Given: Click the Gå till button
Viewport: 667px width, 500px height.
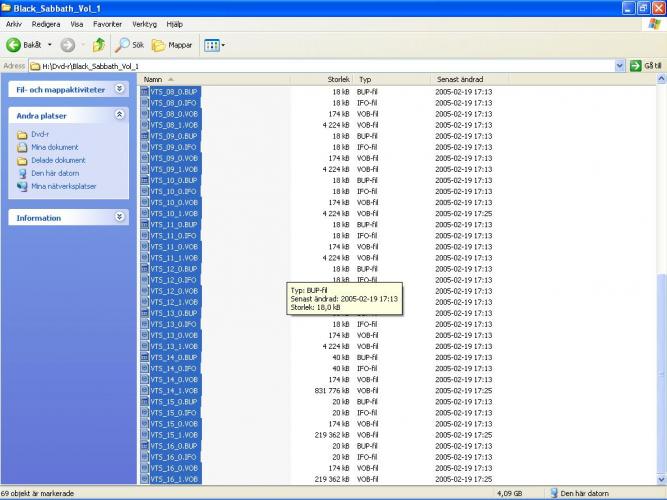Looking at the screenshot, I should 647,66.
